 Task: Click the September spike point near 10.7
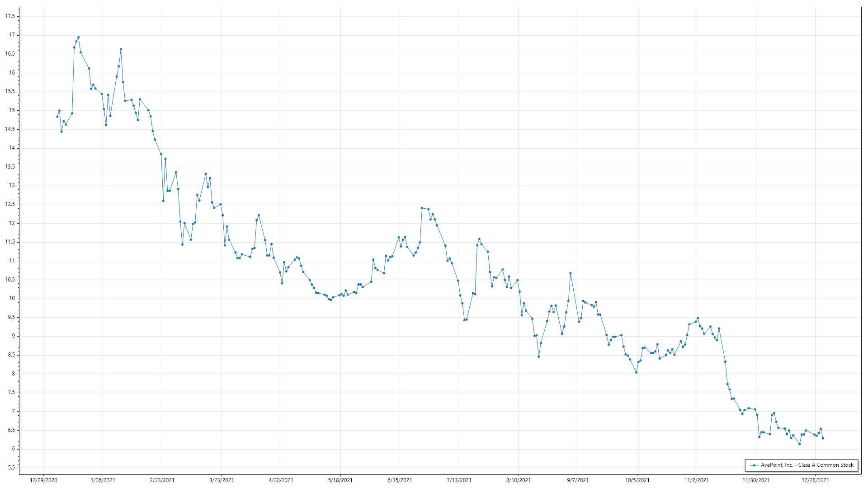(x=571, y=273)
